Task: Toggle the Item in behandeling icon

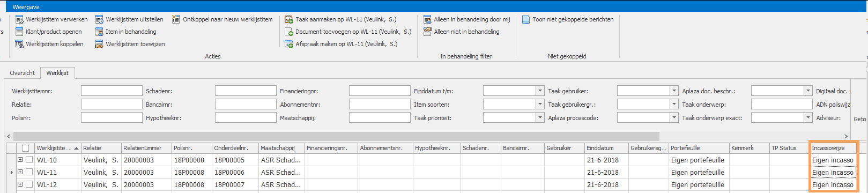Action: (x=99, y=32)
